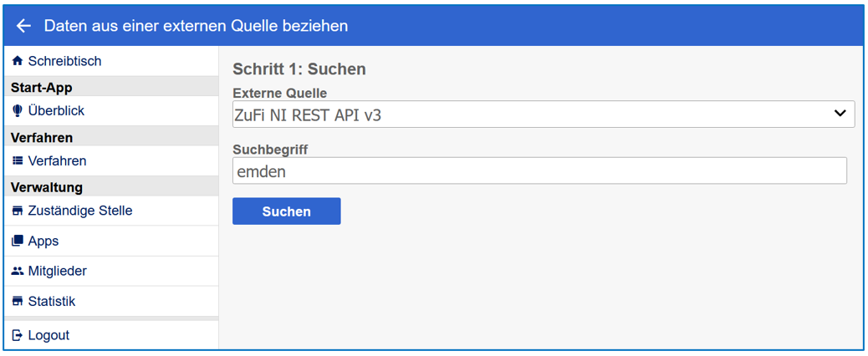Viewport: 868px width, 356px height.
Task: Click the list icon beside the Verfahren entry
Action: pyautogui.click(x=18, y=160)
